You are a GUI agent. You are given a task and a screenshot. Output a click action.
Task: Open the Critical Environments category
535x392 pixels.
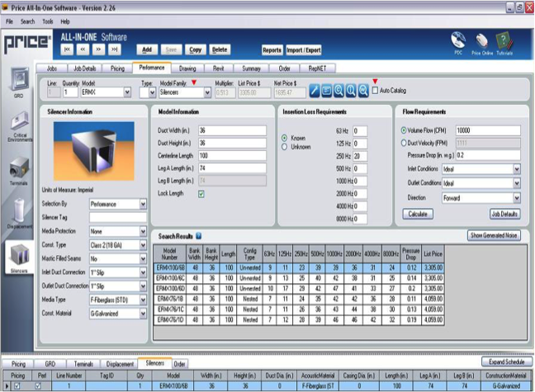coord(20,126)
